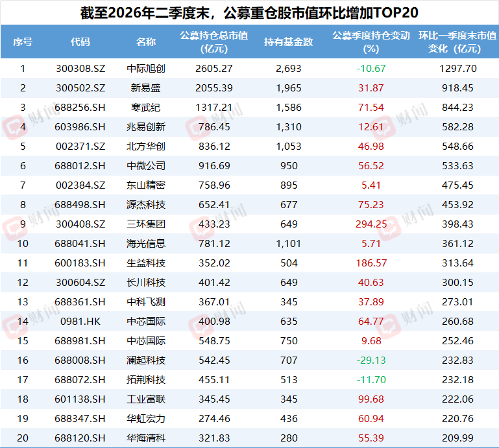Viewport: 499px width, 448px height.
Task: Select the value 209.99
Action: tap(457, 438)
